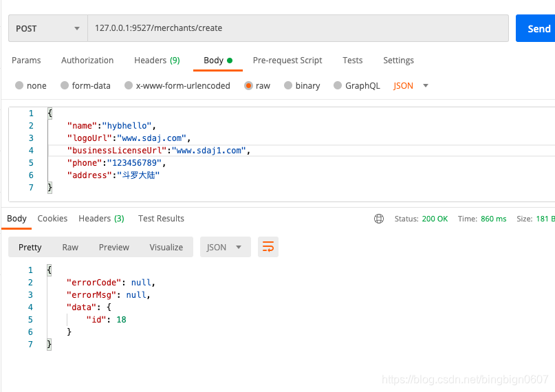The image size is (555, 392).
Task: Click the "address" line in request body
Action: tap(113, 175)
